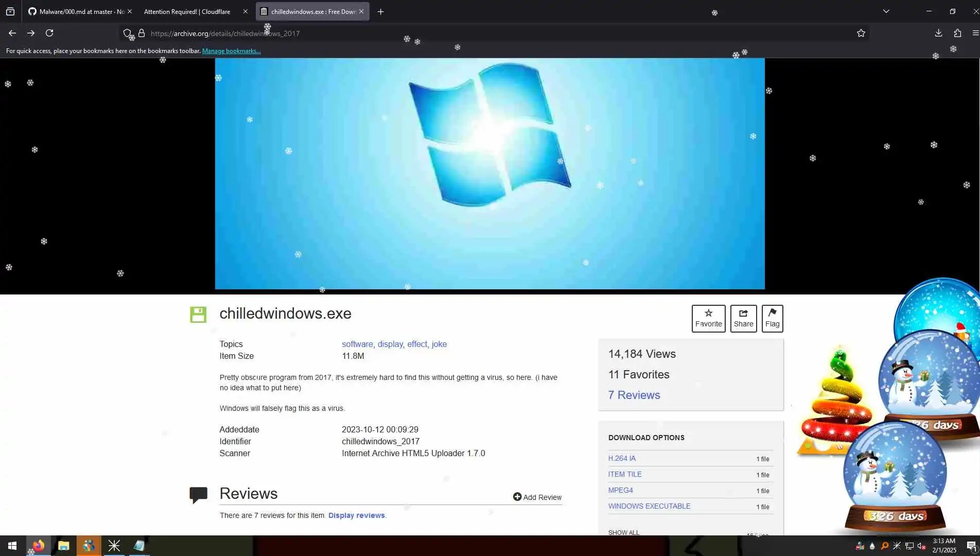Open the tracking protection shield panel
The height and width of the screenshot is (556, 980).
pos(127,33)
